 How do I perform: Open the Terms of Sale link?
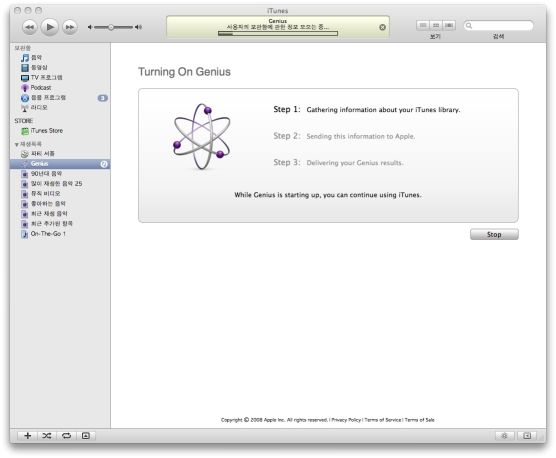[419, 420]
